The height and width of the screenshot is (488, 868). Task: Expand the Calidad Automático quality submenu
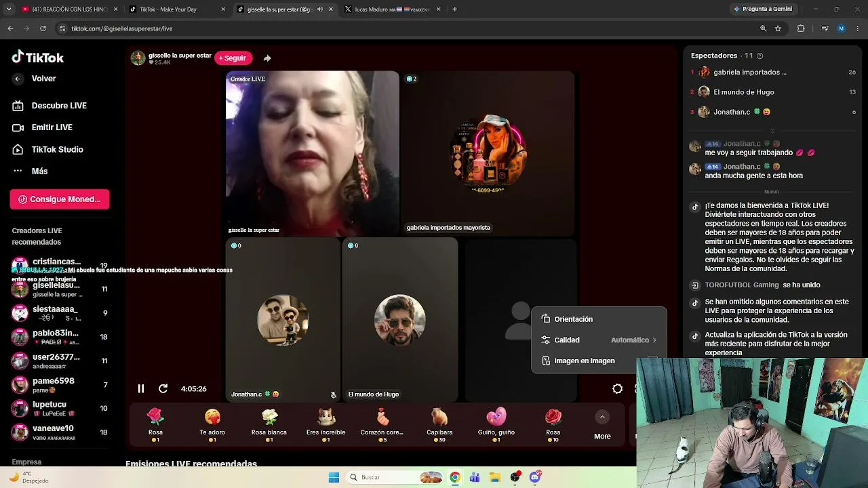pyautogui.click(x=599, y=340)
